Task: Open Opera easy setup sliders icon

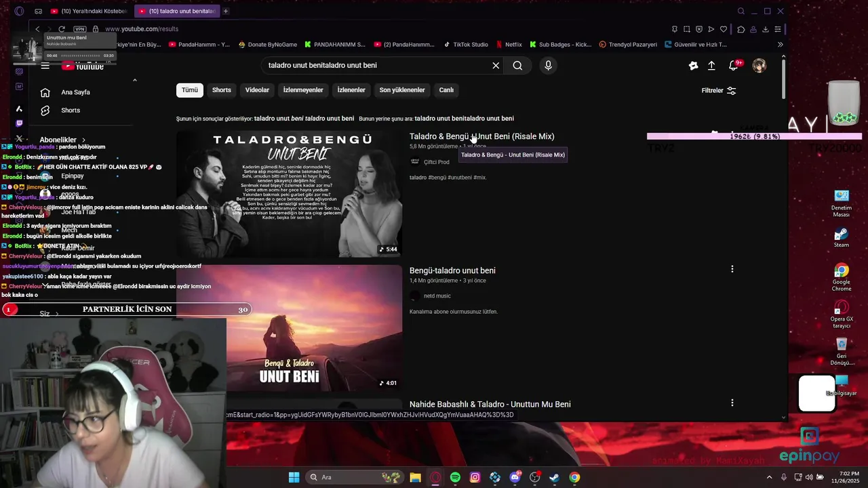Action: click(778, 29)
